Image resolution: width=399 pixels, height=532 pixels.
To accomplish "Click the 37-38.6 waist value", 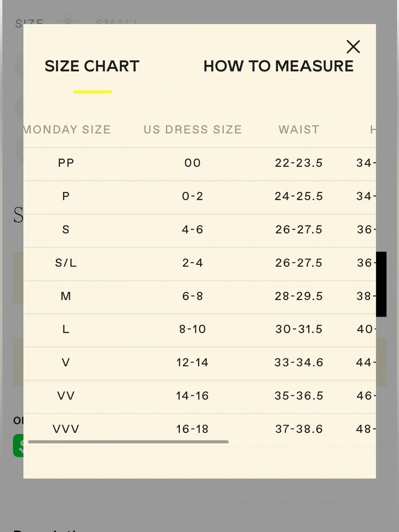I will click(x=299, y=429).
